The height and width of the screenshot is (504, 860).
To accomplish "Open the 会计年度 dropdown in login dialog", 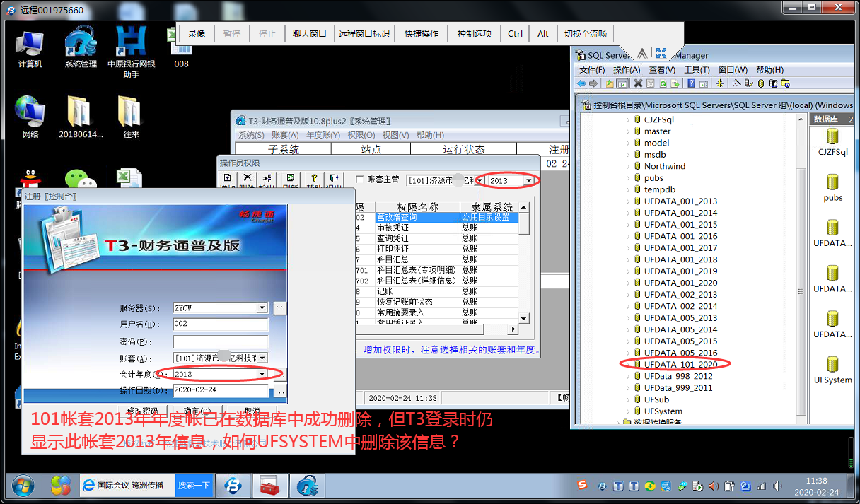I will pyautogui.click(x=262, y=374).
